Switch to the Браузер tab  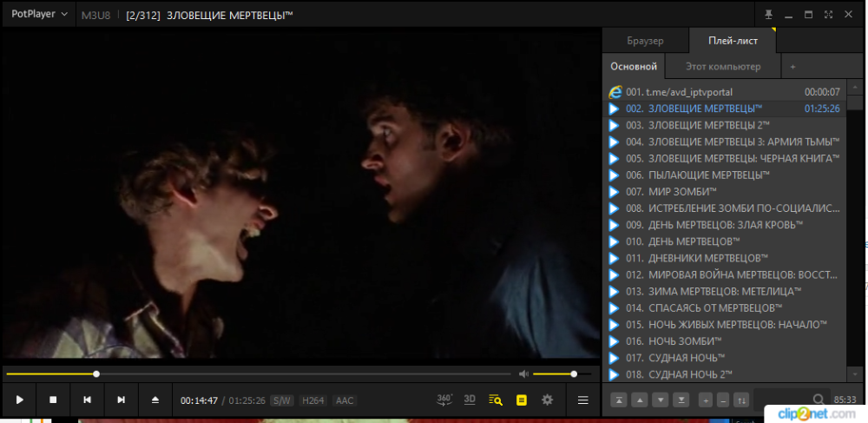(x=646, y=41)
